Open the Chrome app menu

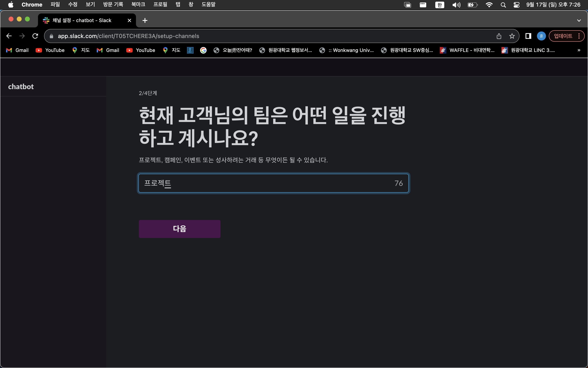[x=32, y=5]
